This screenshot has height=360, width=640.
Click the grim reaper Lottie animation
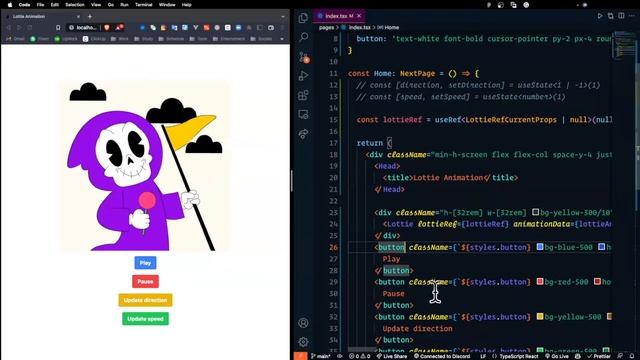pos(145,166)
